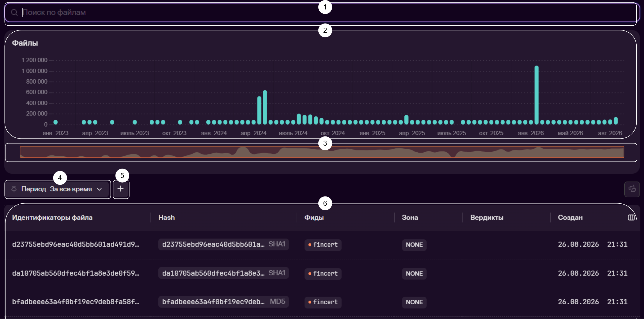Click the fincert feed tag in d23755 row
The image size is (644, 335).
pos(323,245)
